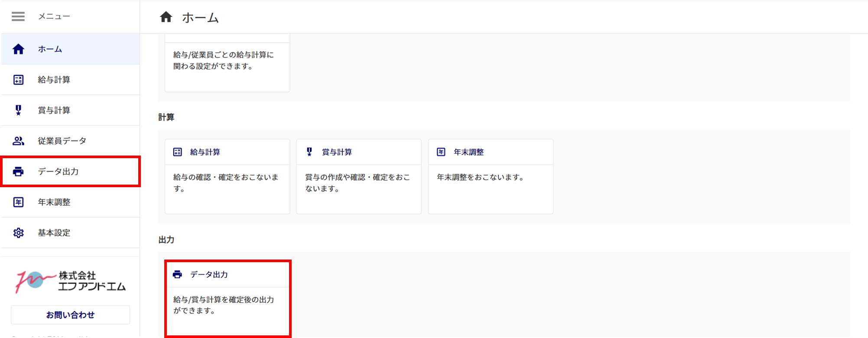Click text 給与の確認・確定をおこないます。
The width and height of the screenshot is (868, 338).
pyautogui.click(x=226, y=183)
